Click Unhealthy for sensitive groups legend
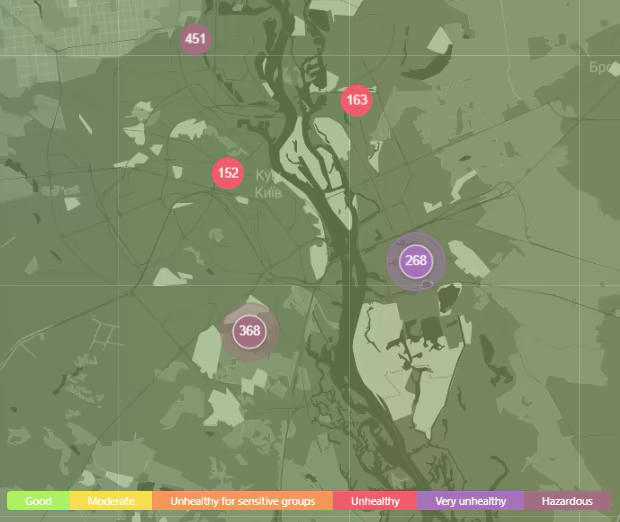Viewport: 620px width, 522px height. coord(242,501)
